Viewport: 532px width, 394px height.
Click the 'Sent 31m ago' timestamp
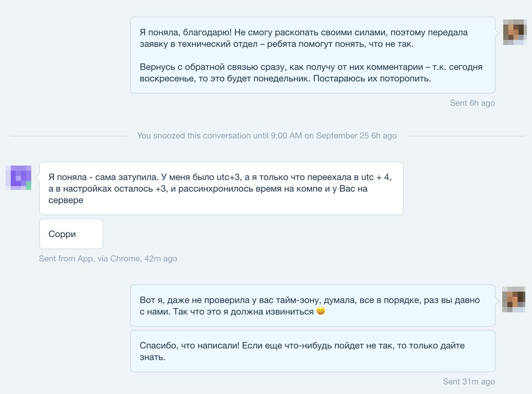click(469, 382)
